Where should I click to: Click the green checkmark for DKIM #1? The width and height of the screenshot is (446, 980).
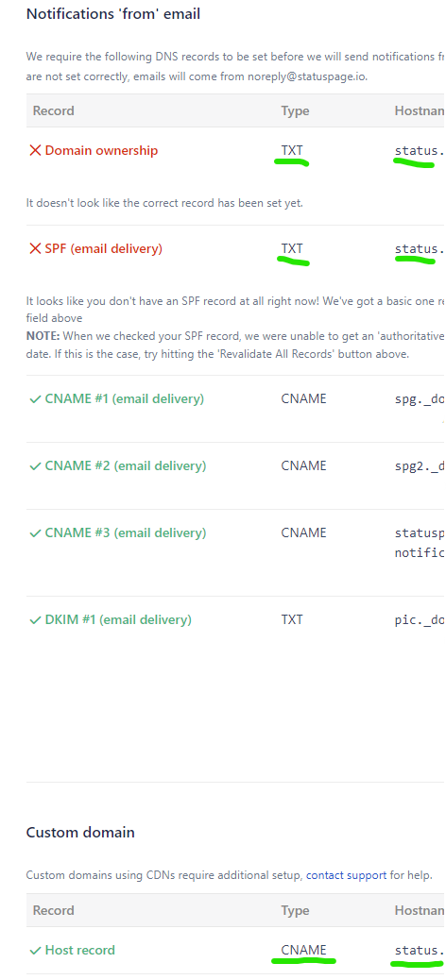point(35,619)
